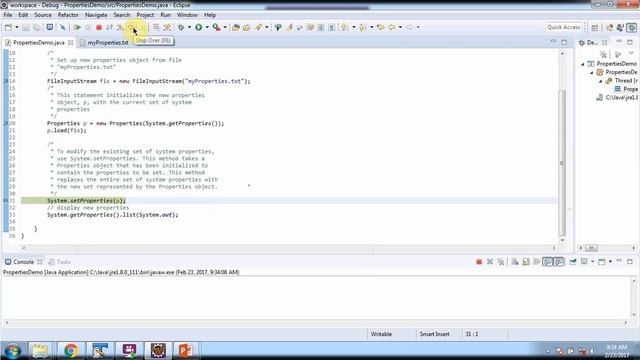This screenshot has width=640, height=360.
Task: Click the red Terminate button in main toolbar
Action: pos(98,27)
